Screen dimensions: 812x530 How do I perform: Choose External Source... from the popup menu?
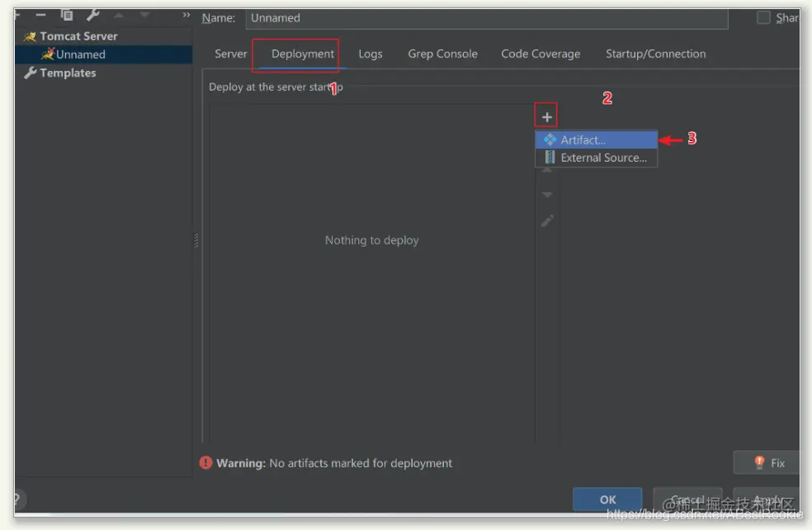click(596, 158)
